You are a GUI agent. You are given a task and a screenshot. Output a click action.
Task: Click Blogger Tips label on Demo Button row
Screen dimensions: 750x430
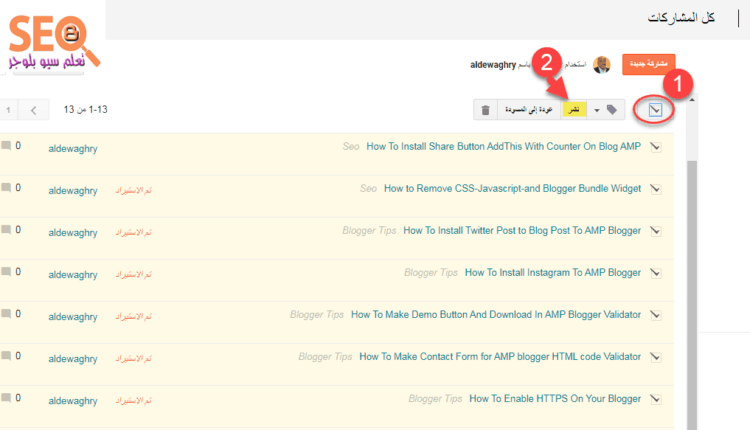coord(317,315)
